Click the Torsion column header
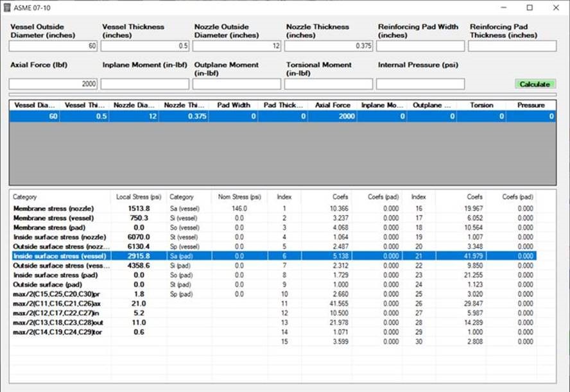570x392 pixels. coord(481,105)
